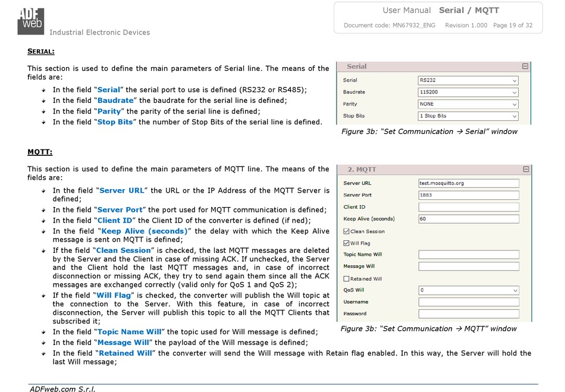Open the Serial port dropdown showing RS232

(x=468, y=80)
